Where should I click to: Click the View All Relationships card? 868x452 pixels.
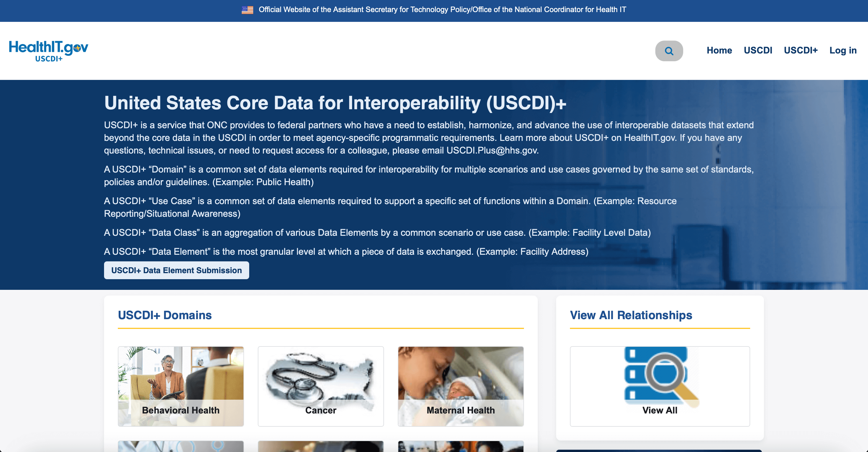tap(660, 385)
